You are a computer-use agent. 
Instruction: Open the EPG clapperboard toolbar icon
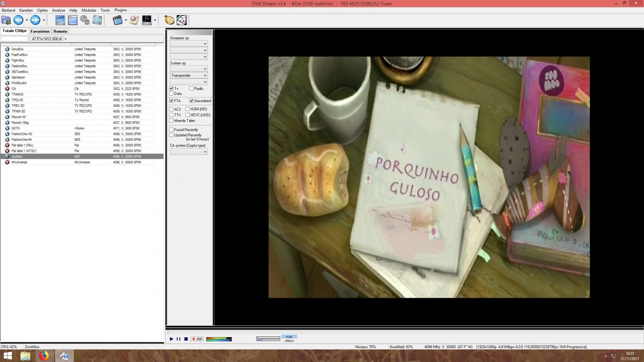(x=118, y=20)
